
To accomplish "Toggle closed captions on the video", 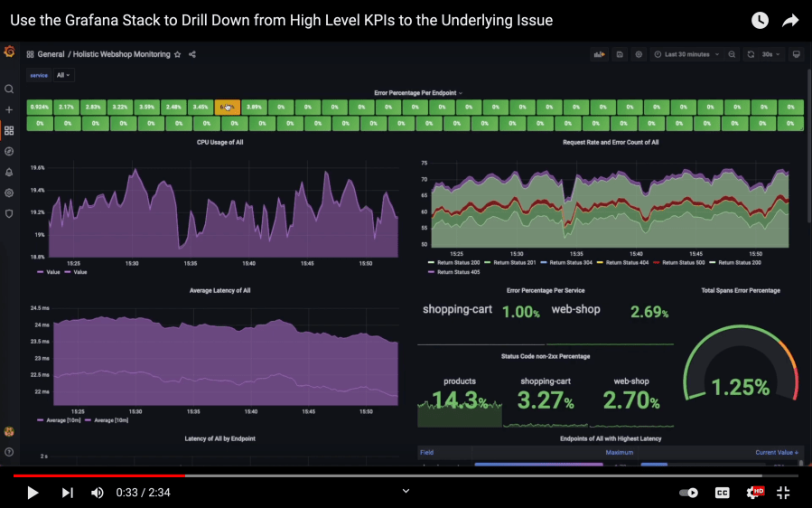I will 722,493.
